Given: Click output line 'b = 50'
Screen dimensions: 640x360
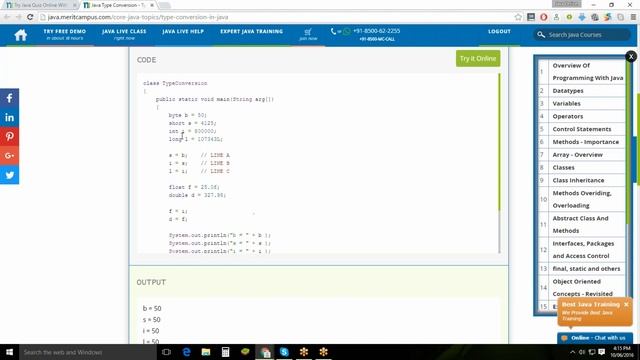Looking at the screenshot, I should [x=152, y=309].
